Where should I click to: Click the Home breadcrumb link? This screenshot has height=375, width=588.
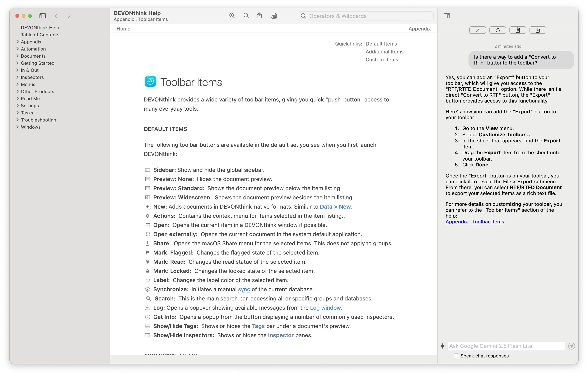[123, 29]
